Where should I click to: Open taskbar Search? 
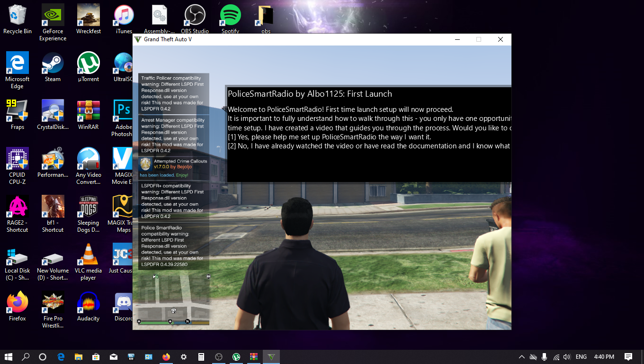(x=26, y=357)
